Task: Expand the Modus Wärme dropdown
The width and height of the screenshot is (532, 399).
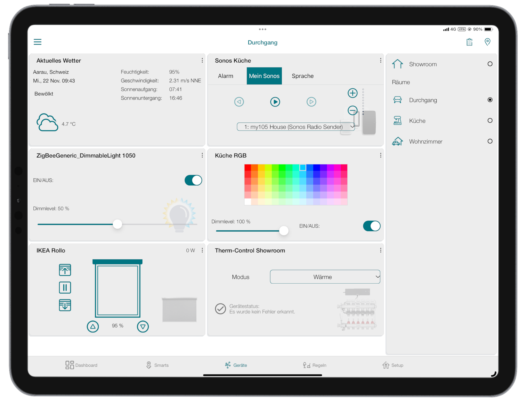Action: (x=325, y=277)
